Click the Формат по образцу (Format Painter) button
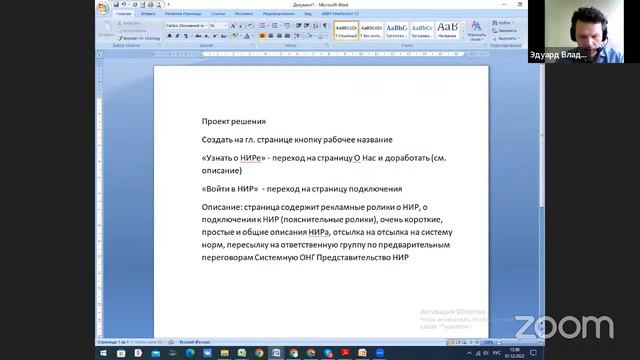 click(140, 38)
